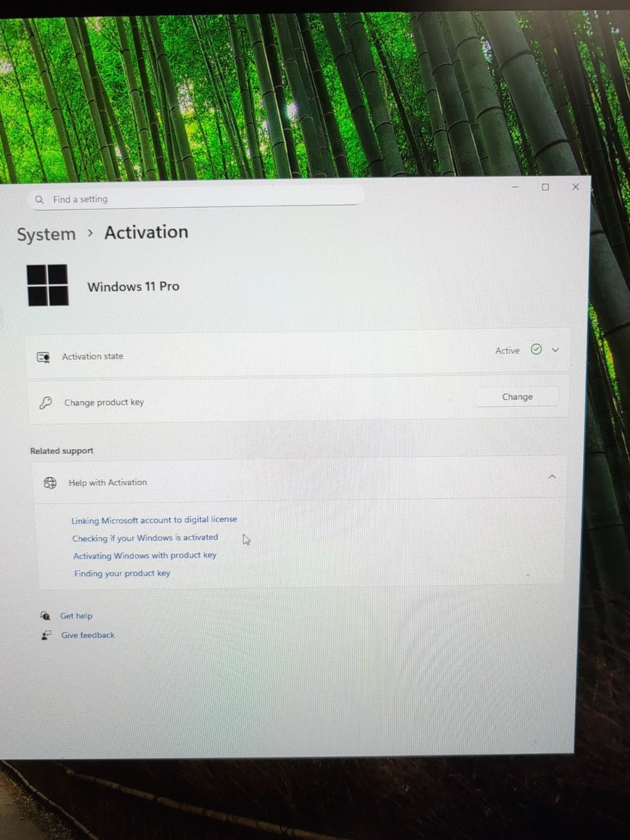This screenshot has height=840, width=630.
Task: Open the Get help link
Action: point(76,616)
